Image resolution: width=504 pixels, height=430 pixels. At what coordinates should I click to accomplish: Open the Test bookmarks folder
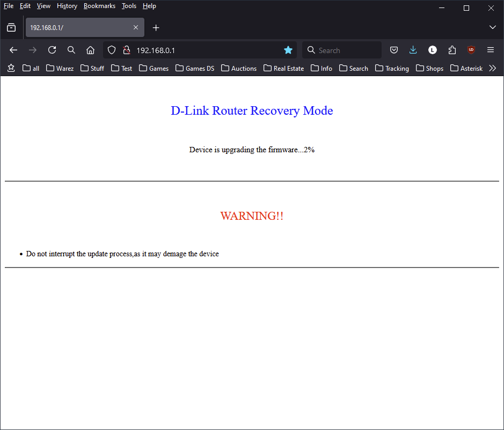point(121,69)
